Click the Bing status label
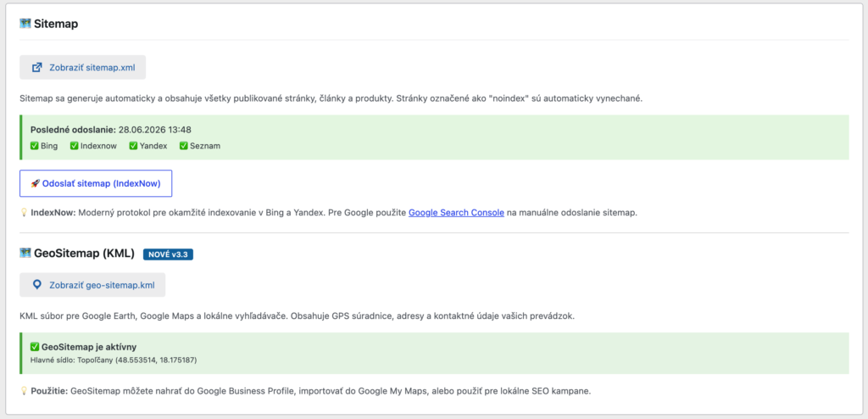The height and width of the screenshot is (419, 868). coord(49,146)
